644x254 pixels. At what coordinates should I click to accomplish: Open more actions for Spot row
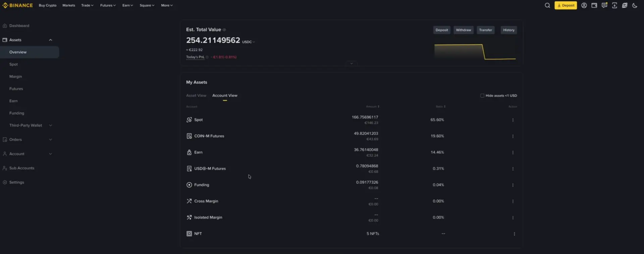513,120
